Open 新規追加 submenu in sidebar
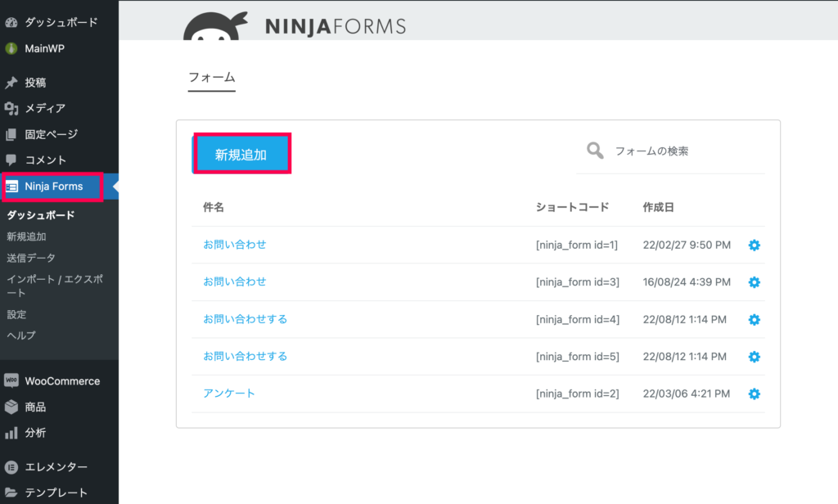Screen dimensions: 838x504 point(26,236)
